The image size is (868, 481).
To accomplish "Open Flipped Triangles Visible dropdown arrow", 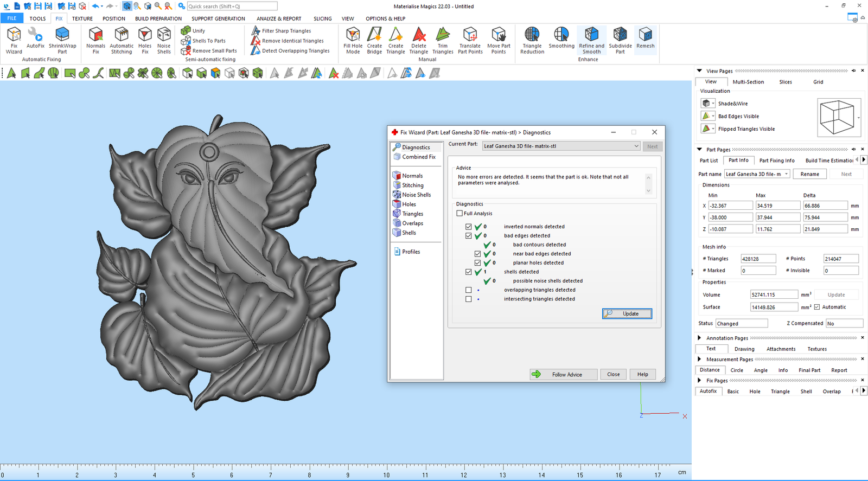I will click(x=713, y=129).
